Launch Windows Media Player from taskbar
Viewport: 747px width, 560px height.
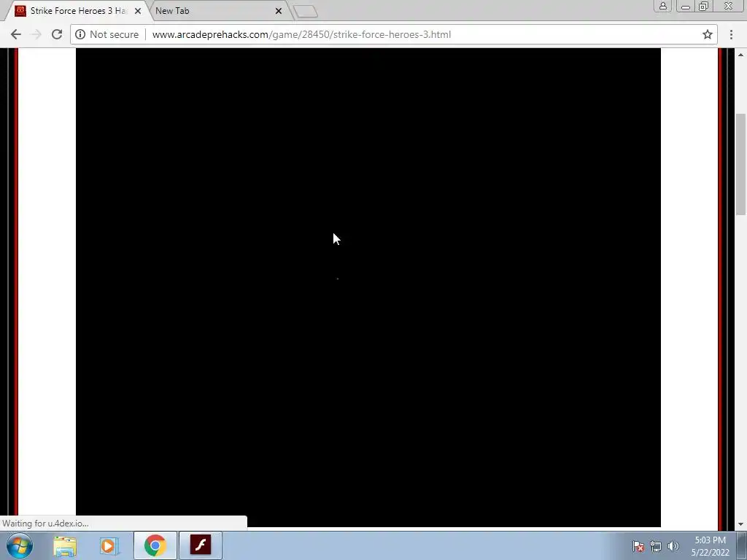(x=109, y=545)
